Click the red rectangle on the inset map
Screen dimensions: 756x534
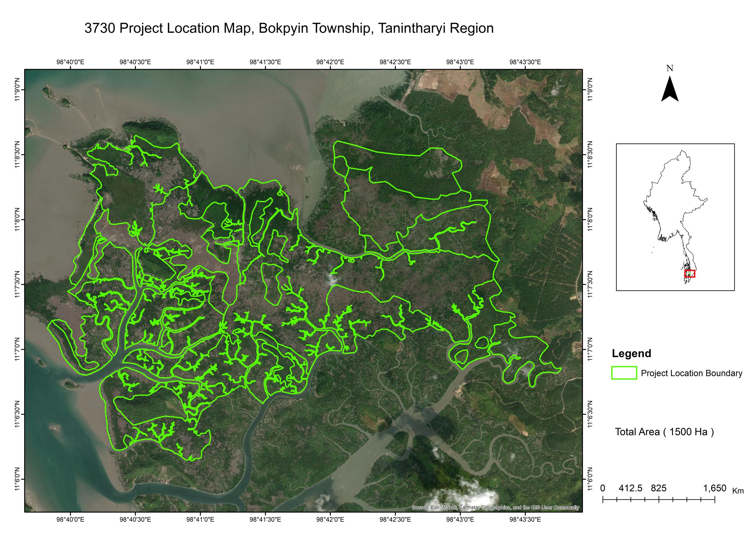[690, 273]
